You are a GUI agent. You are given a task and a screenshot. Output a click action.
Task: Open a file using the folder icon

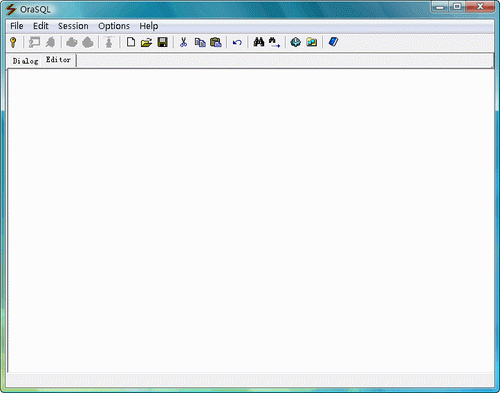(x=146, y=42)
